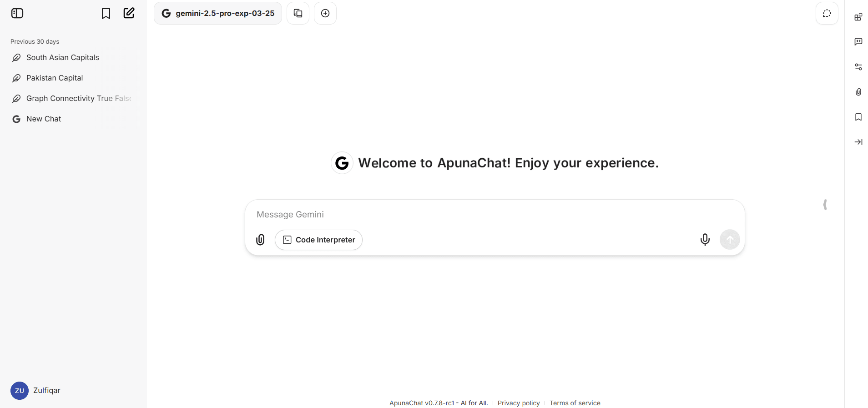Image resolution: width=868 pixels, height=408 pixels.
Task: Hide right panel with arrow icon
Action: tap(858, 142)
